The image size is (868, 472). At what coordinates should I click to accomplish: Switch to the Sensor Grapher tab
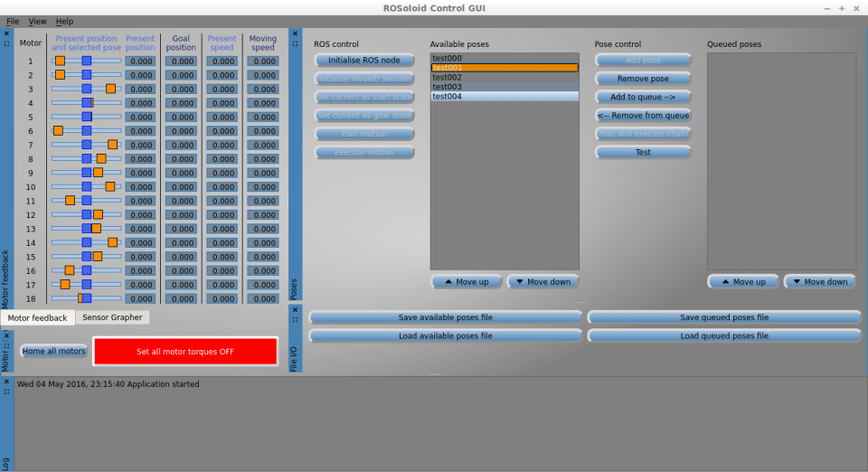click(x=112, y=317)
